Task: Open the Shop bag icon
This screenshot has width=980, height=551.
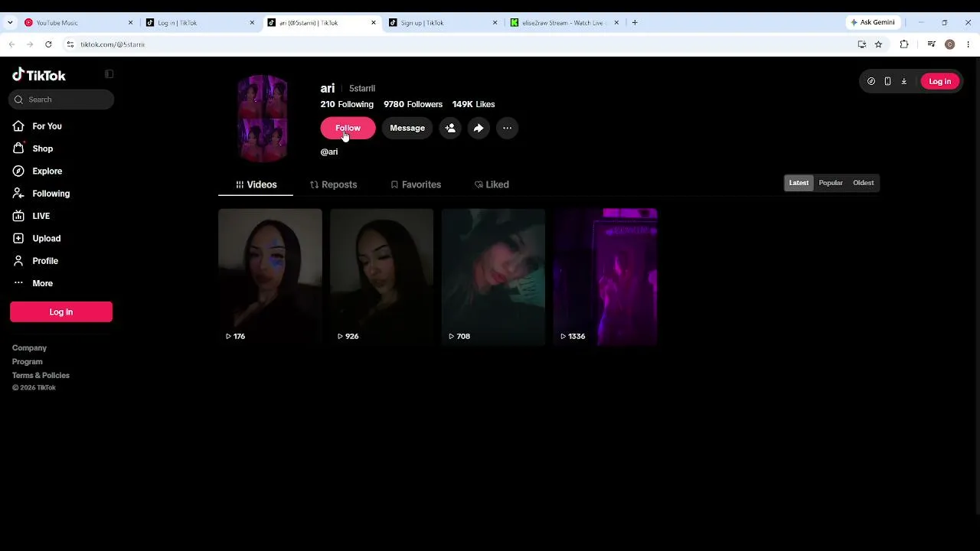Action: pos(18,148)
